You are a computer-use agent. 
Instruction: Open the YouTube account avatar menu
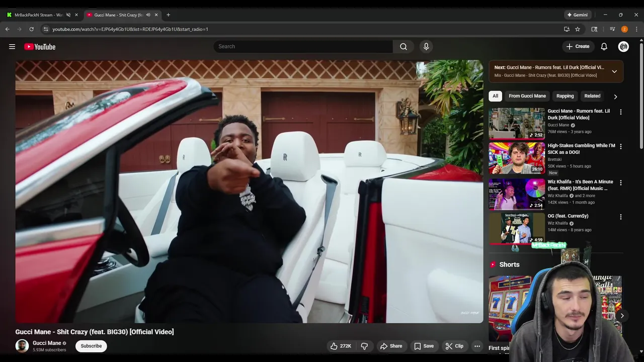(623, 46)
